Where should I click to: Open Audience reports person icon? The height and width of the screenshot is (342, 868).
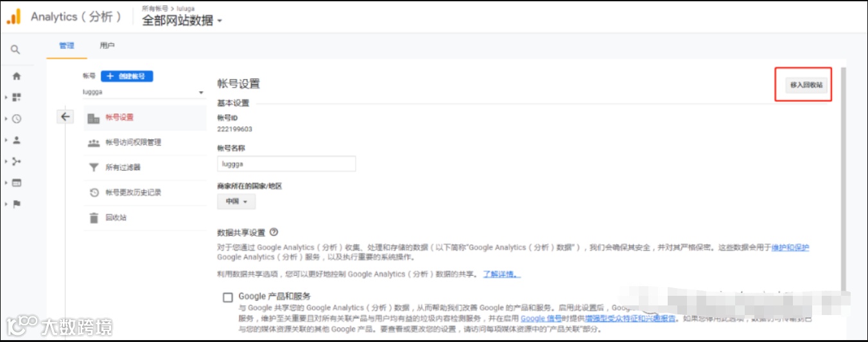pyautogui.click(x=17, y=140)
